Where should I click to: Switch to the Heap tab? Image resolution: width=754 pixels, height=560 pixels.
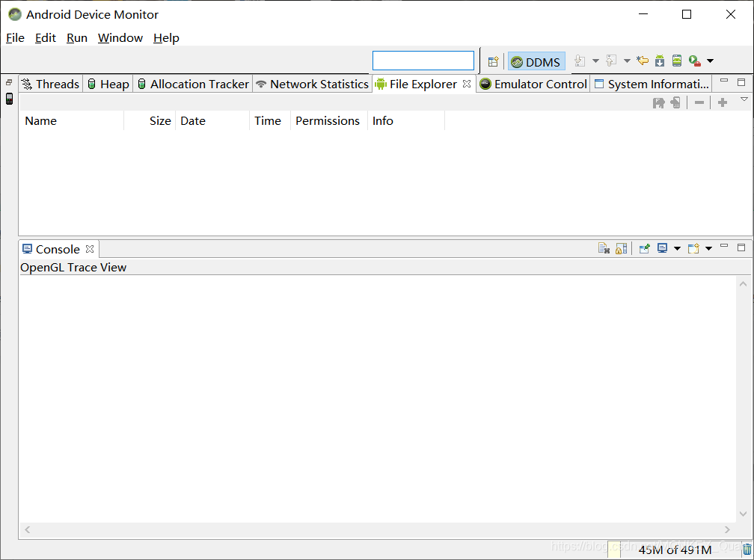(108, 84)
